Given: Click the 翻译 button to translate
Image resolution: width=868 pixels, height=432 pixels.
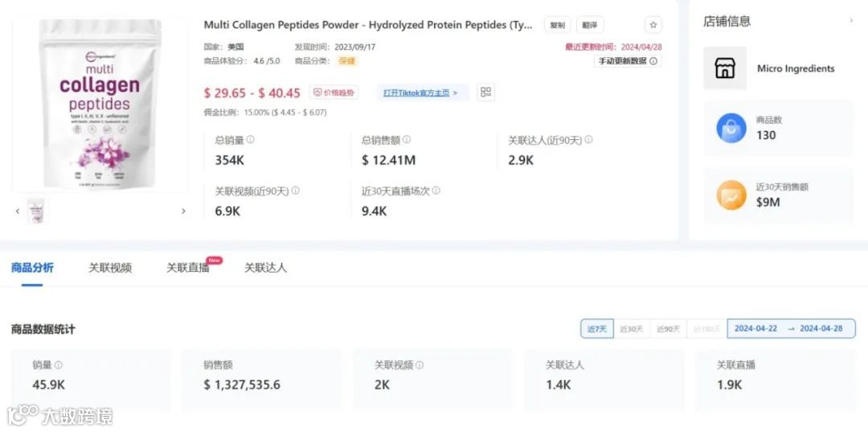Looking at the screenshot, I should [x=590, y=25].
